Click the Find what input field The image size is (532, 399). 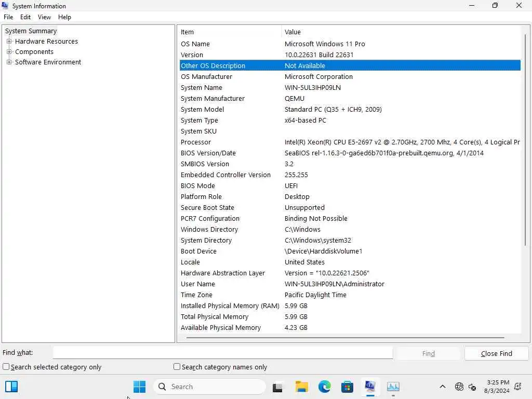(x=223, y=353)
